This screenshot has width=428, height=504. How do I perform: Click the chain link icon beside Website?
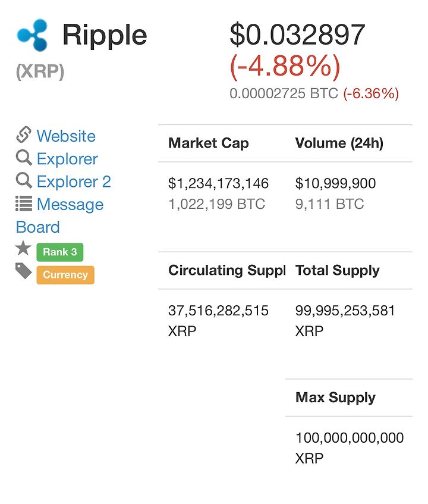pyautogui.click(x=24, y=134)
